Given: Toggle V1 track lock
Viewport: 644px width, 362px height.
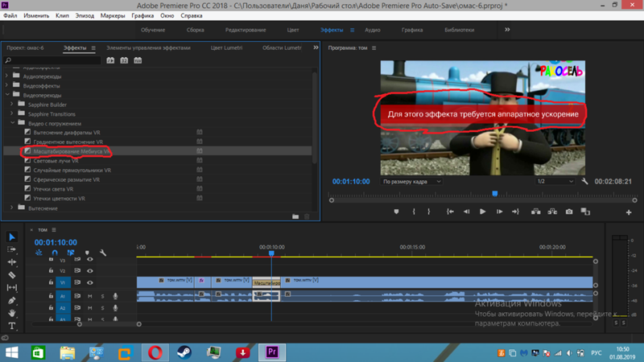Looking at the screenshot, I should coord(51,282).
